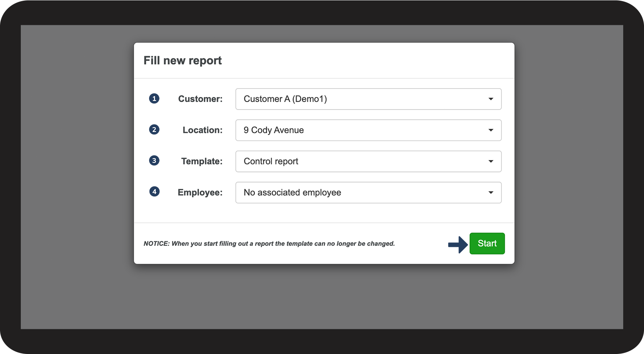Click the number 3 step badge
Screen dimensions: 644x354
154,160
